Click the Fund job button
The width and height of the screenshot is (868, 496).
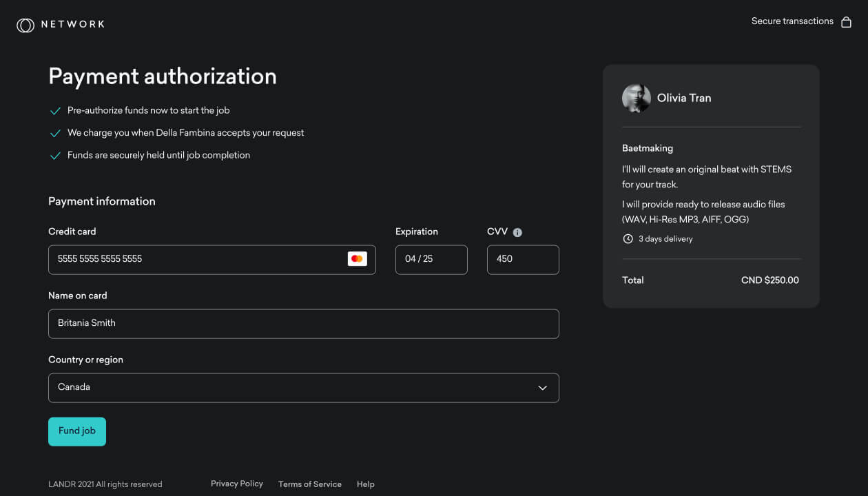coord(77,431)
